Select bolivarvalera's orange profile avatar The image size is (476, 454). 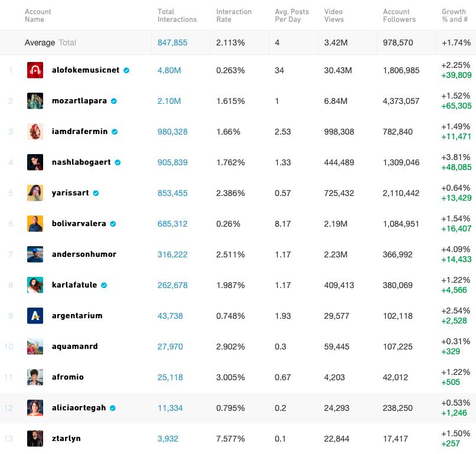35,224
